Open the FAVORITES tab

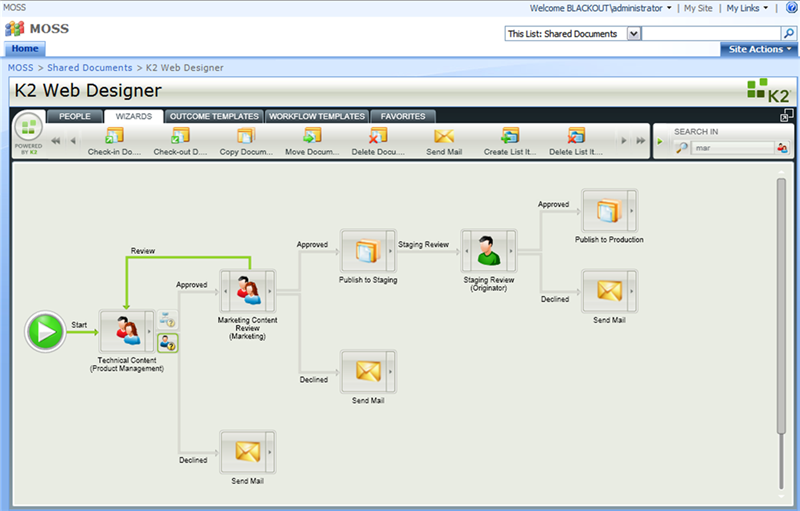[403, 116]
